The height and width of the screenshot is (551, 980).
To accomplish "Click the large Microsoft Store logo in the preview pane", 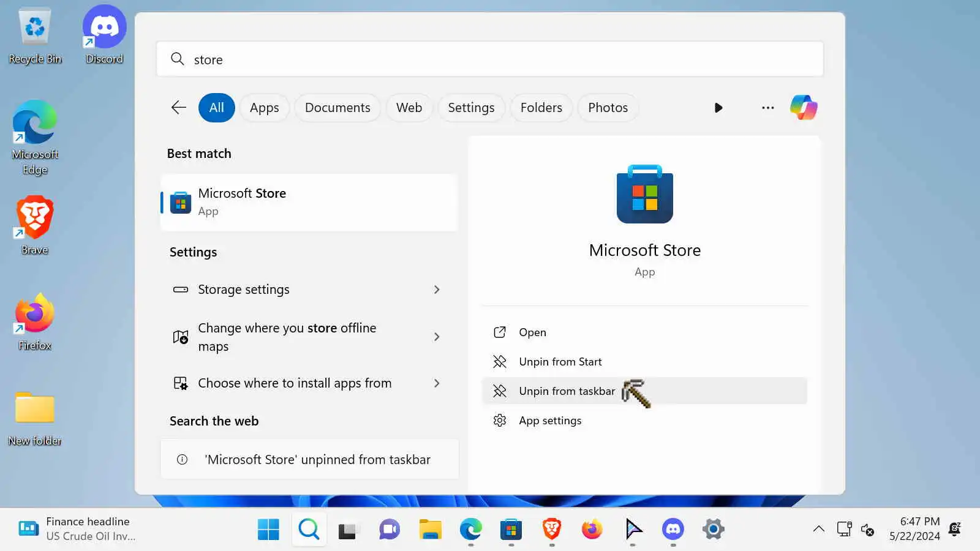I will 645,194.
